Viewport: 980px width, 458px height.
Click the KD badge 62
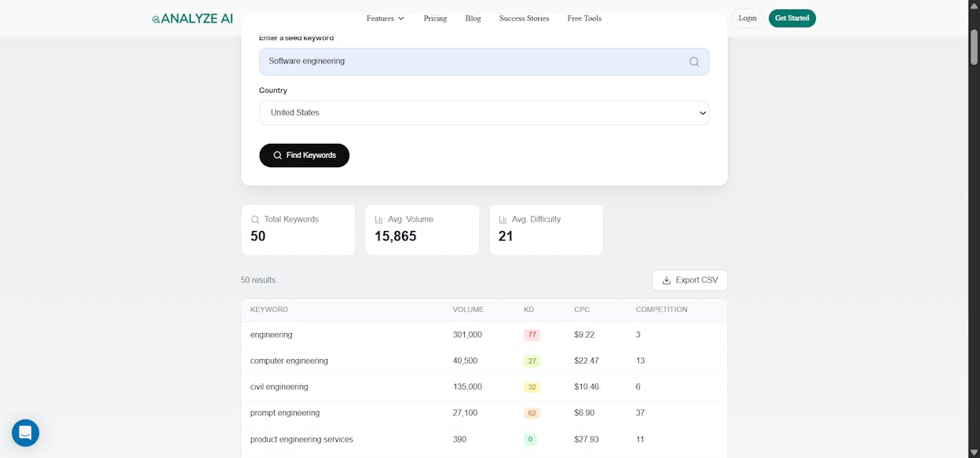[532, 413]
